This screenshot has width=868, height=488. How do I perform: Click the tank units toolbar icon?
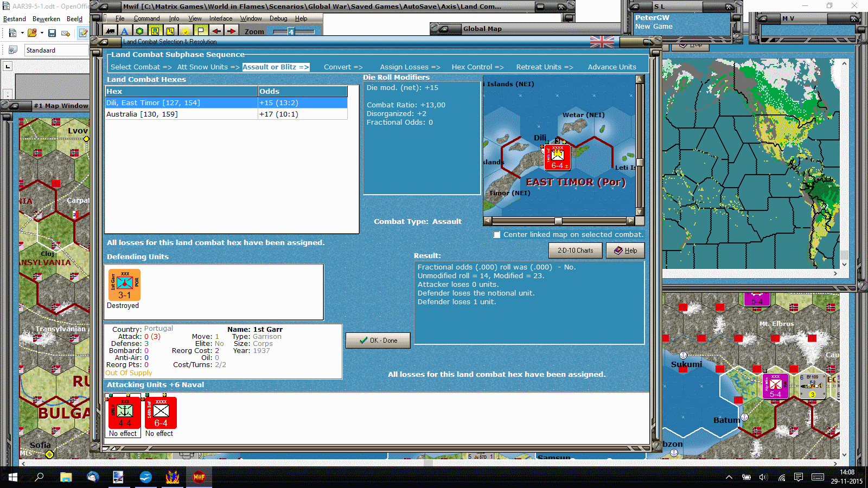tap(111, 31)
